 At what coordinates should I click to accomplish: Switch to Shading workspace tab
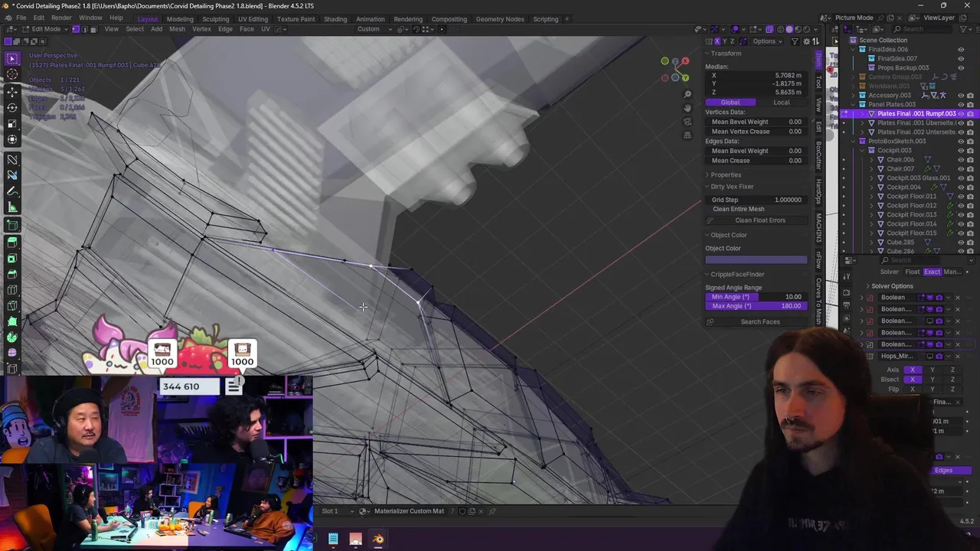[x=335, y=19]
